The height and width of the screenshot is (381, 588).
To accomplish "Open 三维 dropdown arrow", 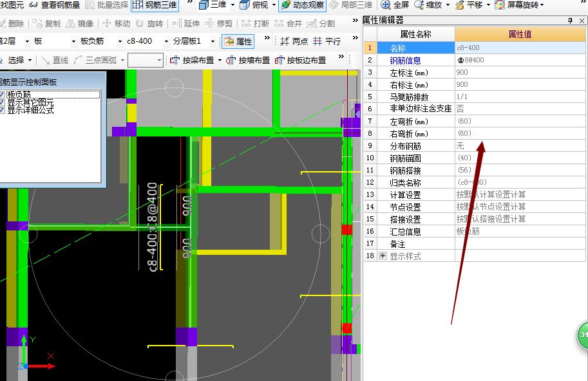I will click(x=232, y=5).
